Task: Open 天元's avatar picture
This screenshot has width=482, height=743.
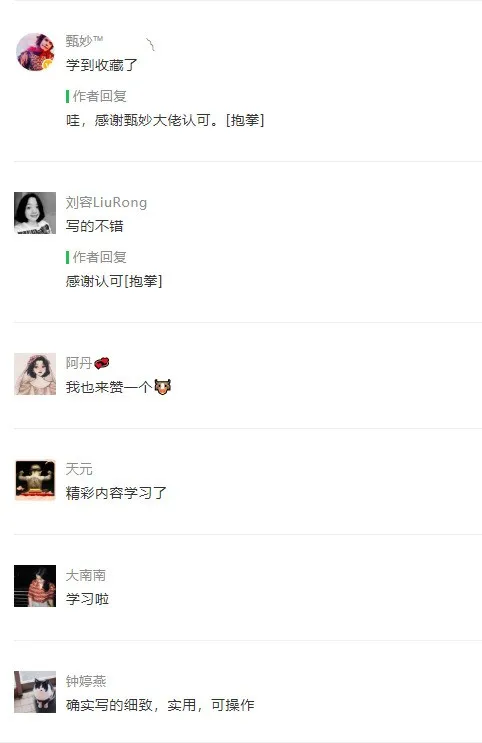Action: 35,480
